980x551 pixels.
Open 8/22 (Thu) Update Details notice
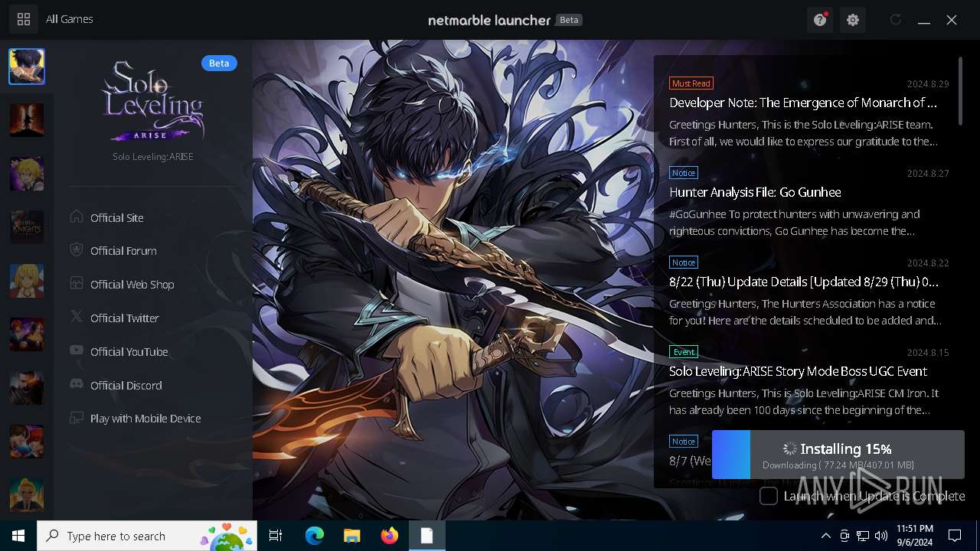pyautogui.click(x=803, y=282)
